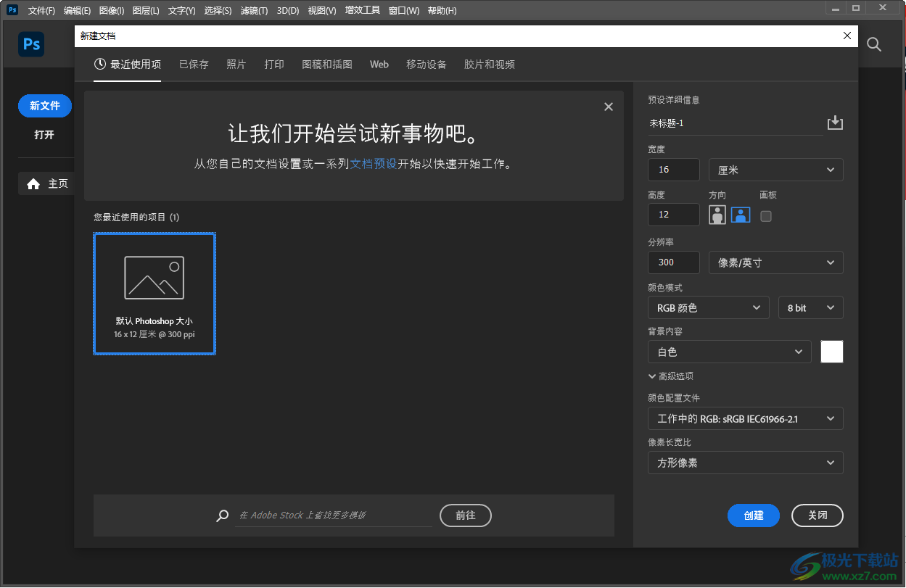Click the magnifier icon in Adobe Stock search bar
This screenshot has width=906, height=588.
coord(221,515)
